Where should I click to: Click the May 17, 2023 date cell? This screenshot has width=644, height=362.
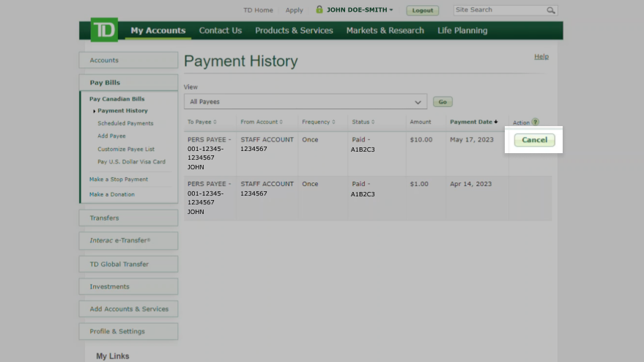472,140
